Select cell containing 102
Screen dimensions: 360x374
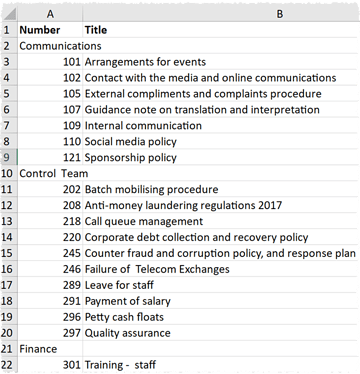[x=50, y=78]
